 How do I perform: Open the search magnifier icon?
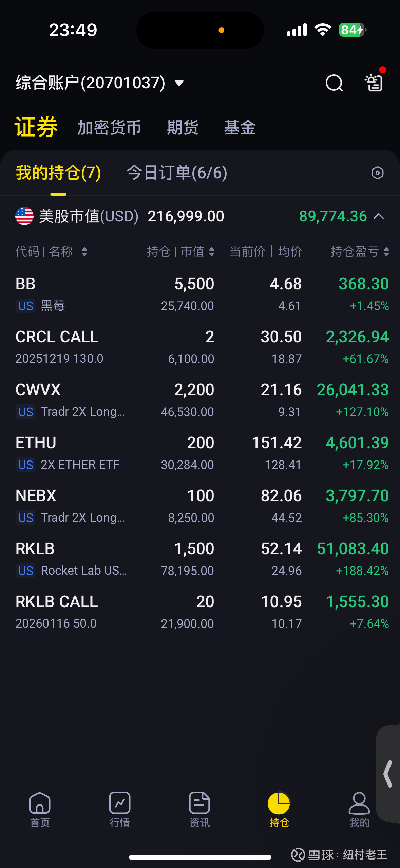pyautogui.click(x=334, y=83)
